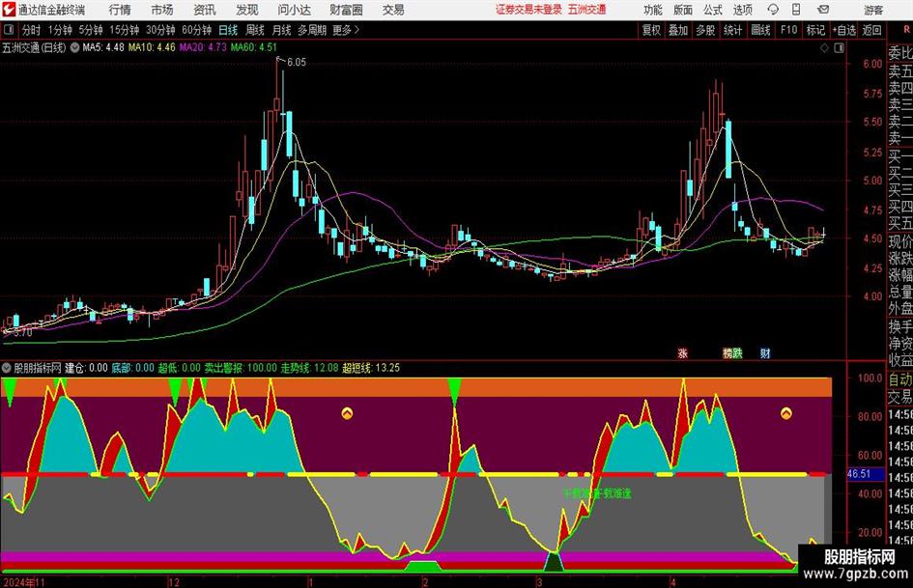Click the 五洲交通(日线) chart title

pos(35,47)
